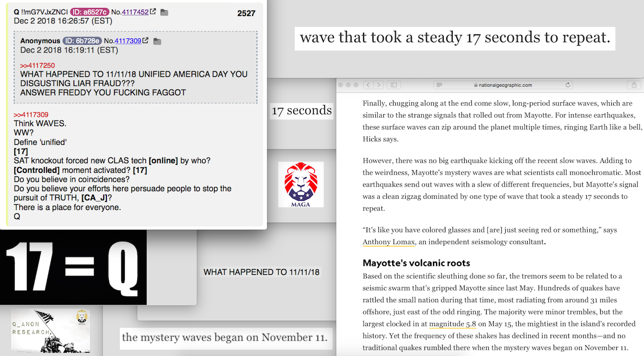Click external link icon beside No.4117309
This screenshot has height=356, width=644.
coord(145,40)
